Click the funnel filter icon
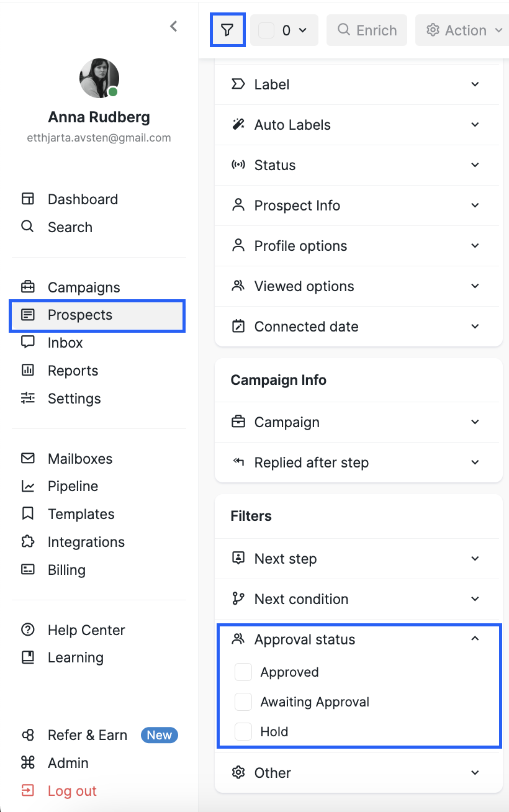Viewport: 509px width, 812px height. point(228,30)
